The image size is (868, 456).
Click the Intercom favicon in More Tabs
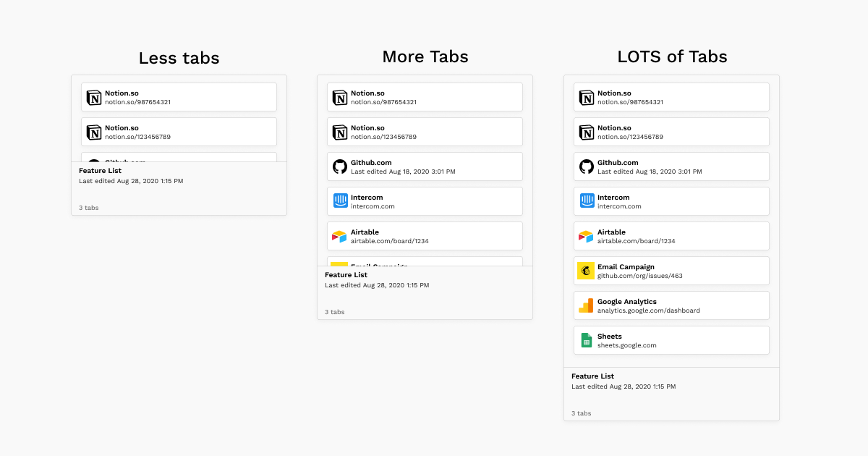341,201
